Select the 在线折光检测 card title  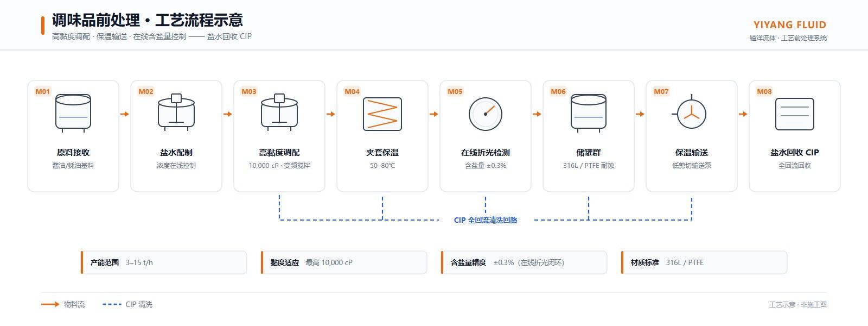[x=486, y=153]
